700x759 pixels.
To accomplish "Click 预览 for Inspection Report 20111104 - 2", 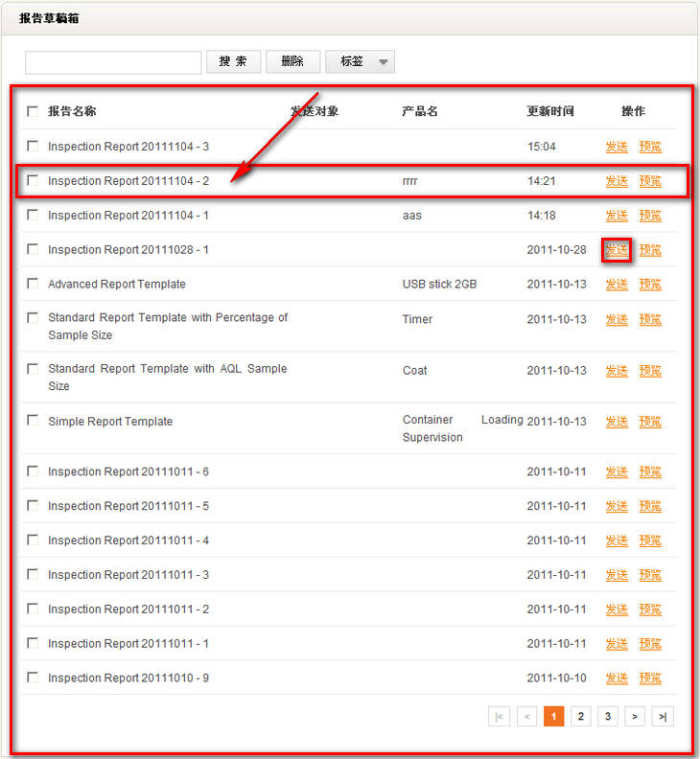I will click(650, 181).
